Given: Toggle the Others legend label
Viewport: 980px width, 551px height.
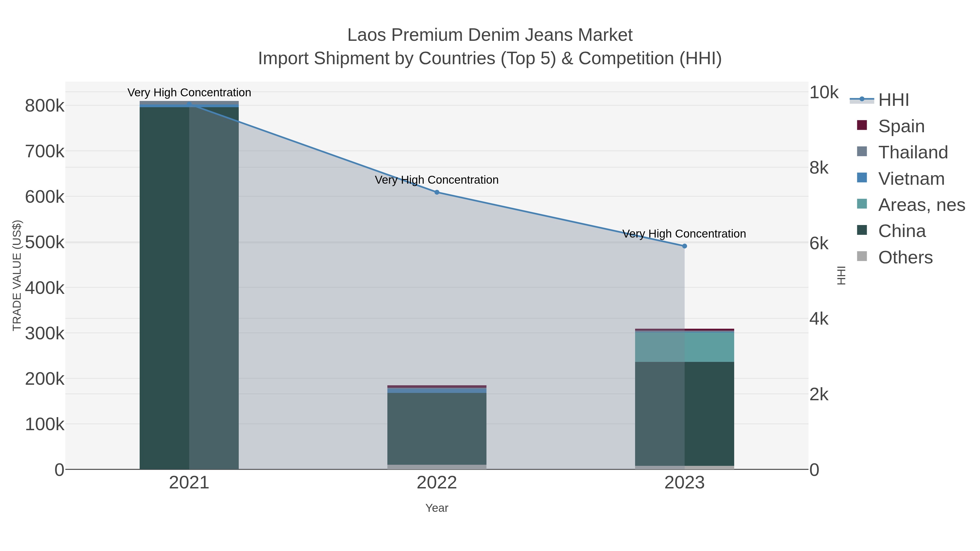Looking at the screenshot, I should pyautogui.click(x=905, y=257).
